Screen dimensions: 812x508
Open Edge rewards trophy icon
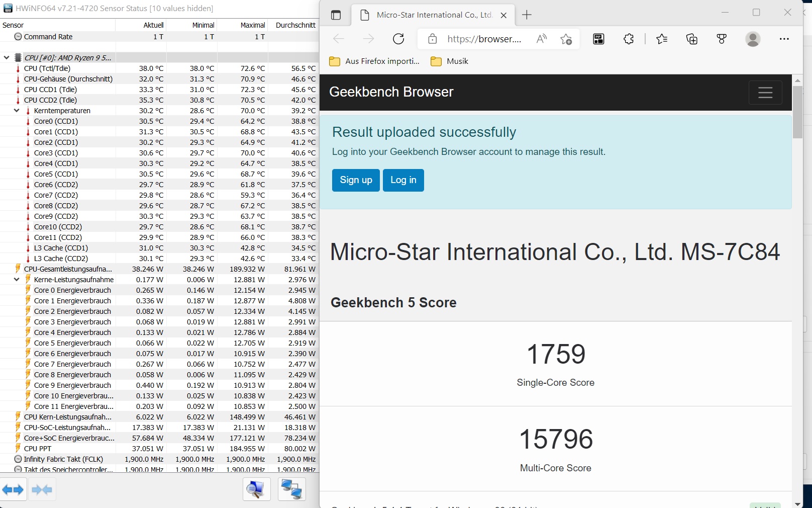pos(722,39)
